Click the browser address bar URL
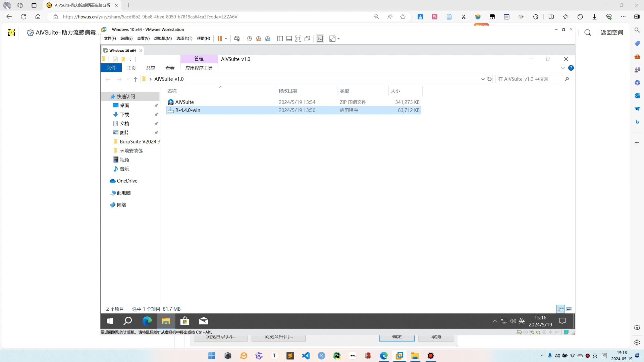 (150, 17)
